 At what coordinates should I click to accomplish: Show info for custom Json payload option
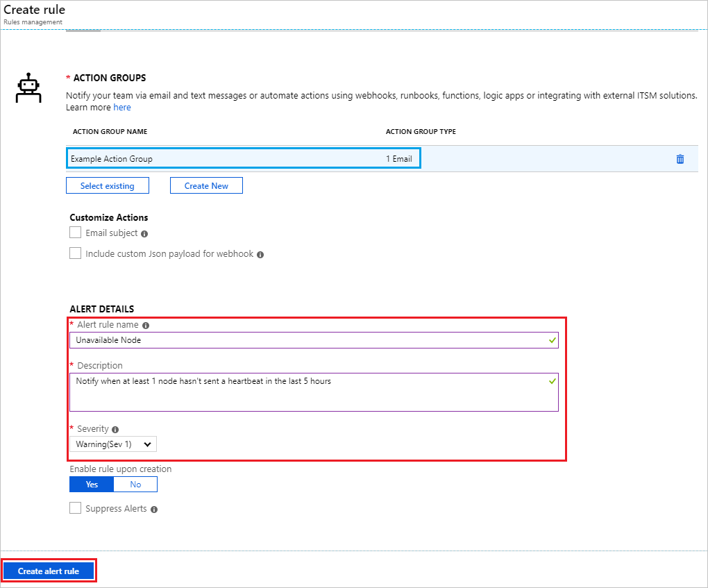tap(260, 255)
